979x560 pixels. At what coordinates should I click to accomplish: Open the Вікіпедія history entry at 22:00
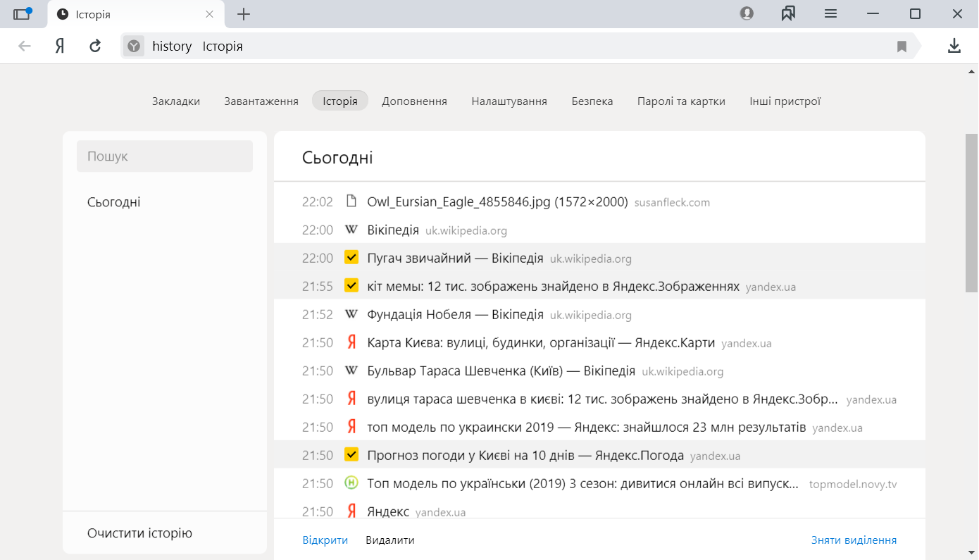click(x=393, y=230)
